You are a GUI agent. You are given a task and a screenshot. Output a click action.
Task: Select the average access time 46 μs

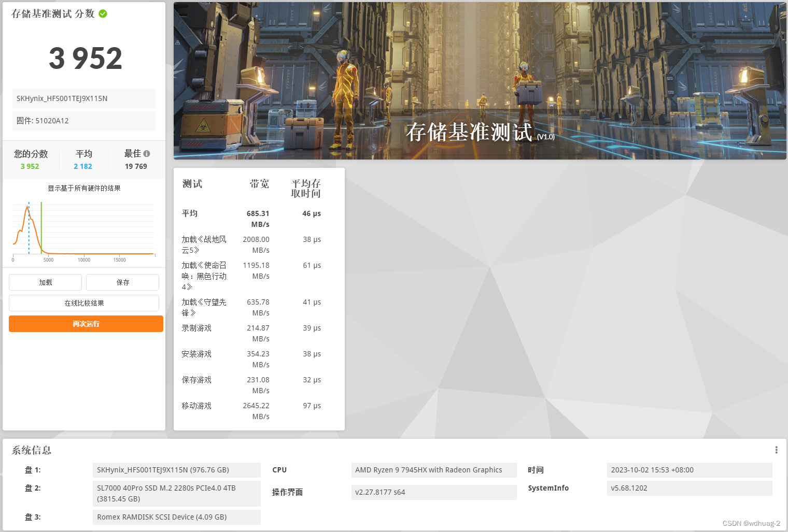[312, 213]
